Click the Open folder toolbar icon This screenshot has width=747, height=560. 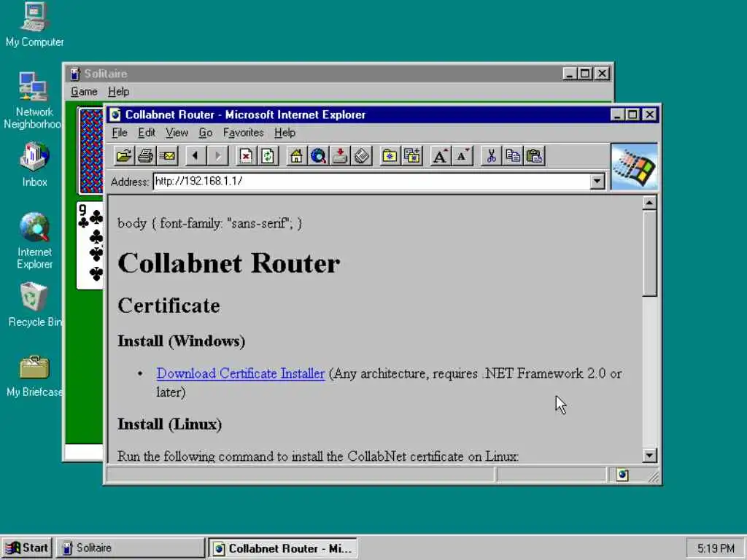(x=124, y=156)
